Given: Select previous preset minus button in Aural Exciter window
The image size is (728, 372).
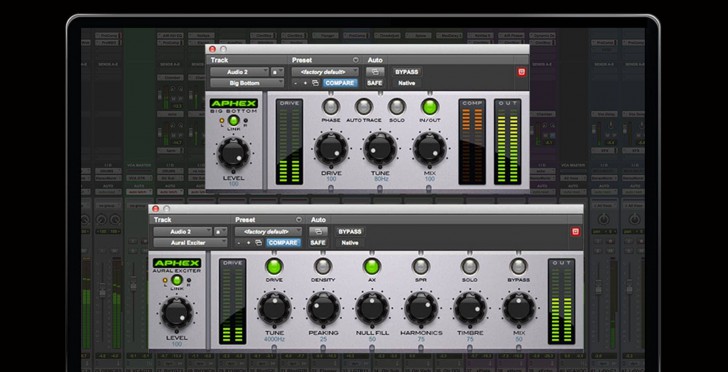Looking at the screenshot, I should tap(239, 242).
